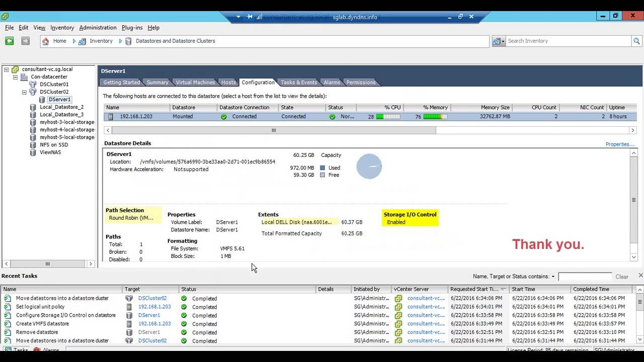Select host 192.168.1.203 row icon
Viewport: 644px width, 362px height.
tap(111, 117)
